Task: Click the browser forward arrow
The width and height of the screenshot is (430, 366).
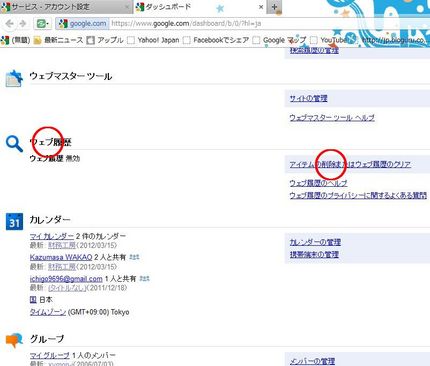Action: pyautogui.click(x=23, y=24)
